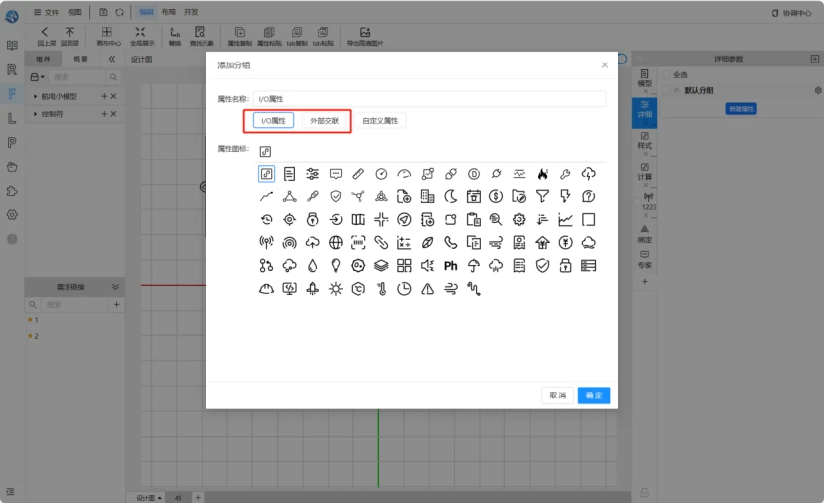Select the umbrella icon in grid
The image size is (824, 504).
474,266
